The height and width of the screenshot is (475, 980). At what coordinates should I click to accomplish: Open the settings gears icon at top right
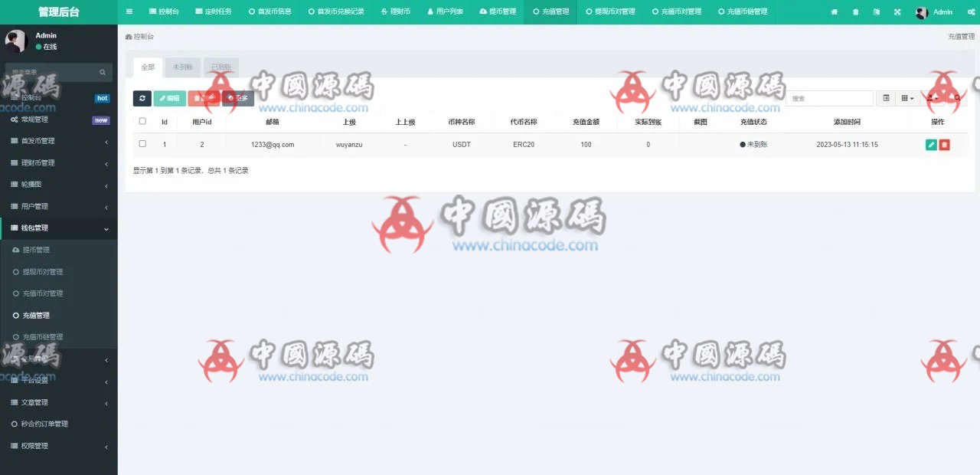coord(972,12)
